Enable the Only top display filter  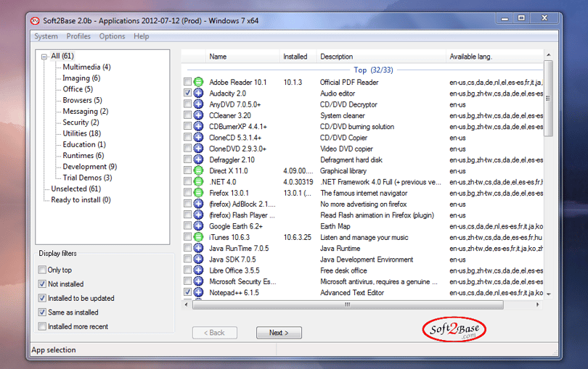pyautogui.click(x=42, y=270)
